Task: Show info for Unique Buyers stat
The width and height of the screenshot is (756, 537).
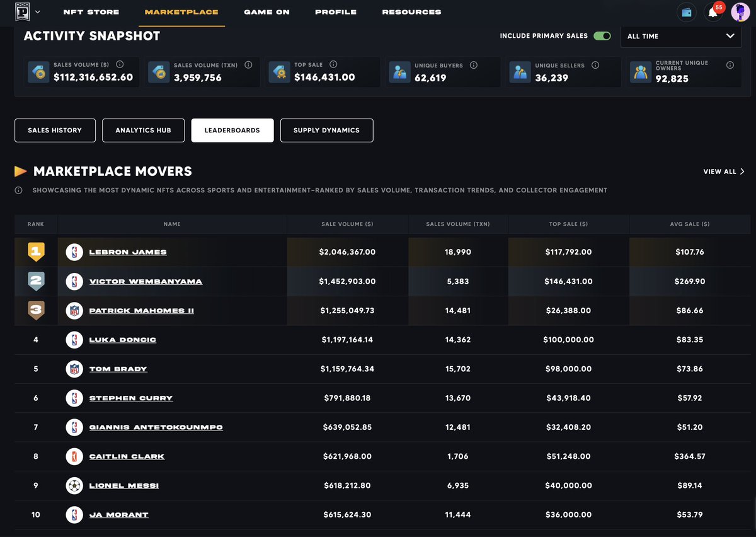Action: [x=474, y=65]
